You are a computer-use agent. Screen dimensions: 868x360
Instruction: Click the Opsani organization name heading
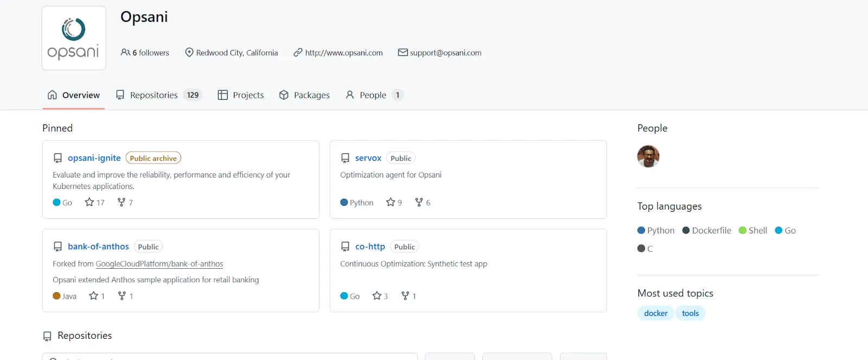tap(144, 17)
